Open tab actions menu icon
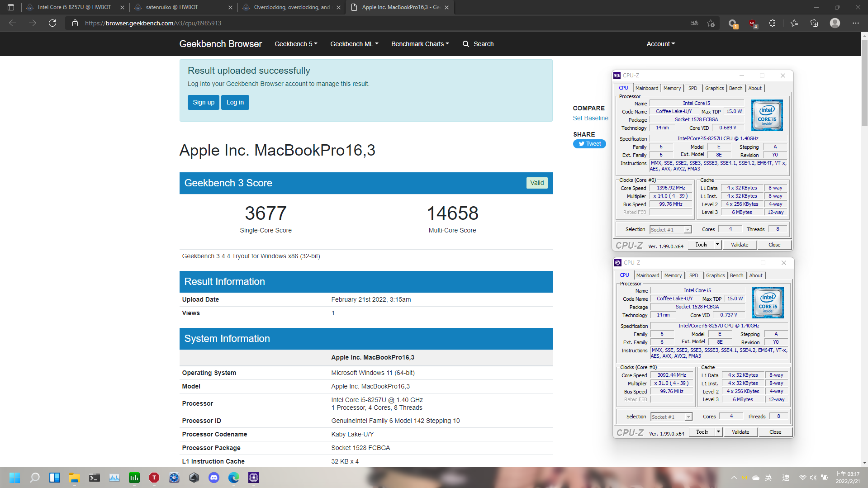This screenshot has height=488, width=868. click(x=11, y=7)
